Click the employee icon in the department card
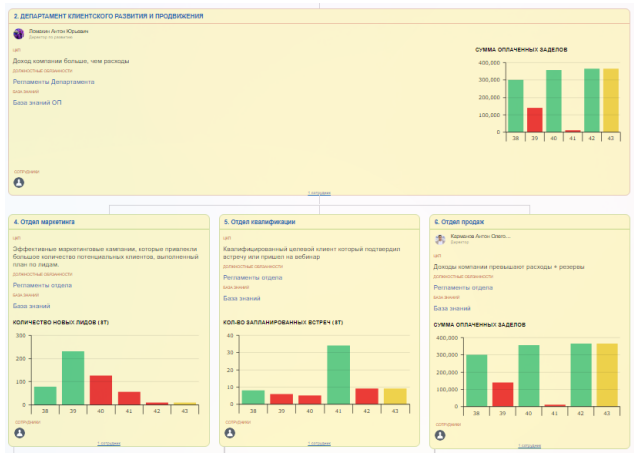 [x=19, y=182]
